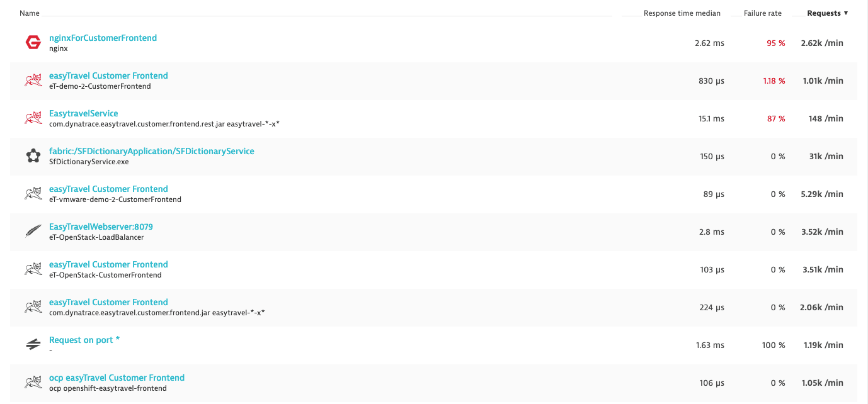Click the eT-OpenStack-LoadBalancer subtitle
Screen dimensions: 868x404
point(96,237)
